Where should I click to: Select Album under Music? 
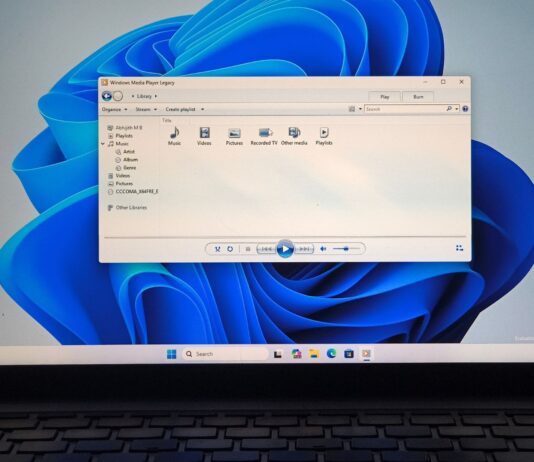(x=130, y=160)
